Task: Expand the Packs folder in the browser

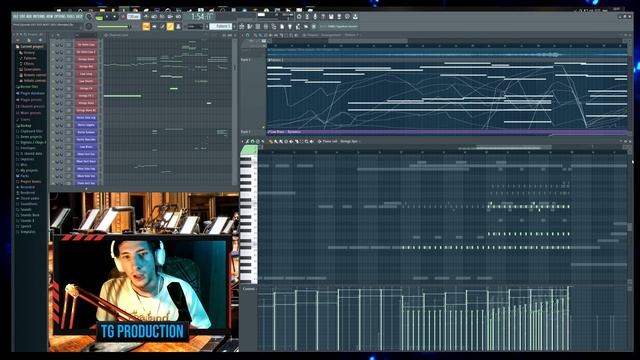Action: pos(23,176)
